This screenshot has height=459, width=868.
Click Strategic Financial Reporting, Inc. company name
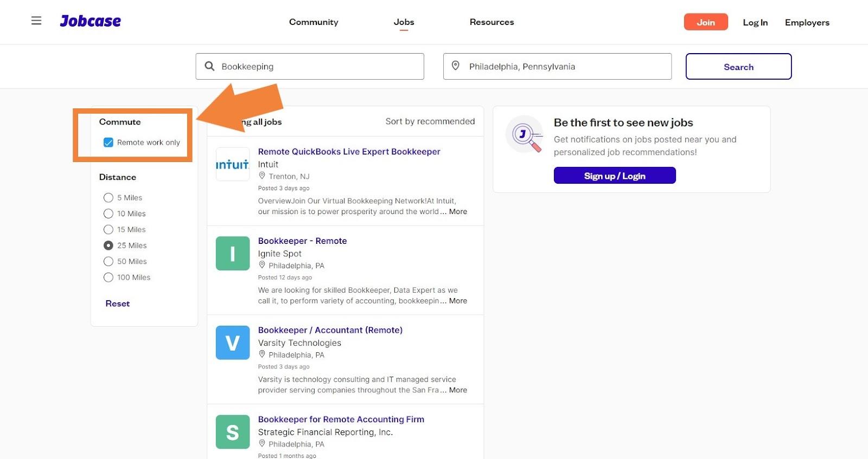(325, 432)
